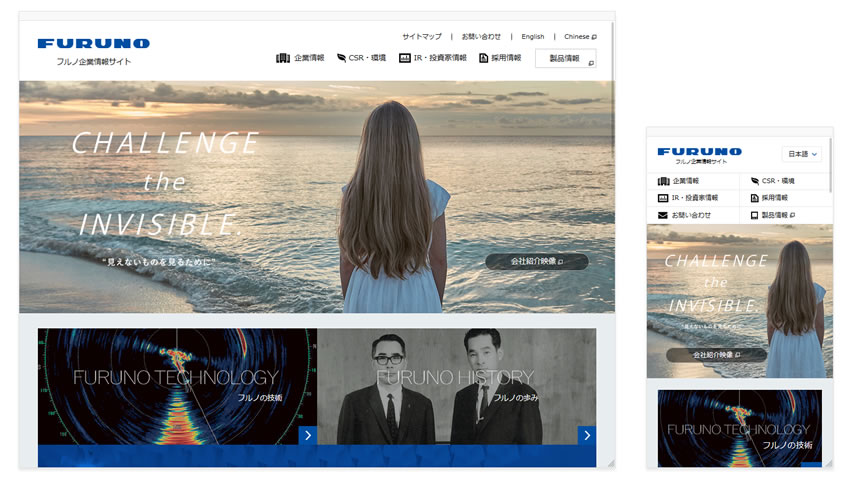Viewport: 850px width, 480px height.
Task: Click the サイトマップ link
Action: coord(422,37)
